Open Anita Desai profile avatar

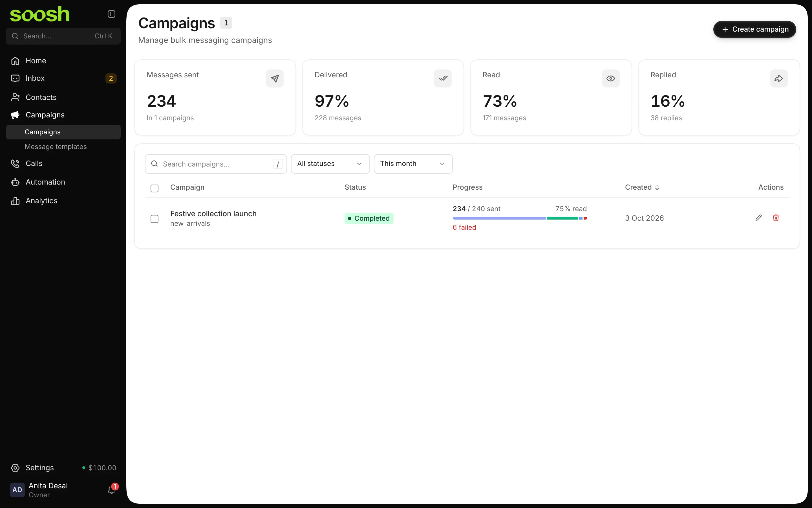point(17,490)
